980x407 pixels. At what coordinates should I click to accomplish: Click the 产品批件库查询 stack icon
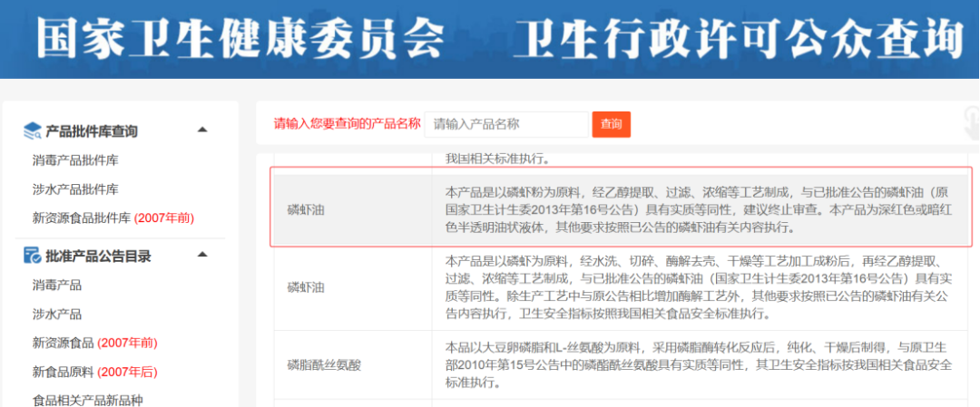[33, 131]
